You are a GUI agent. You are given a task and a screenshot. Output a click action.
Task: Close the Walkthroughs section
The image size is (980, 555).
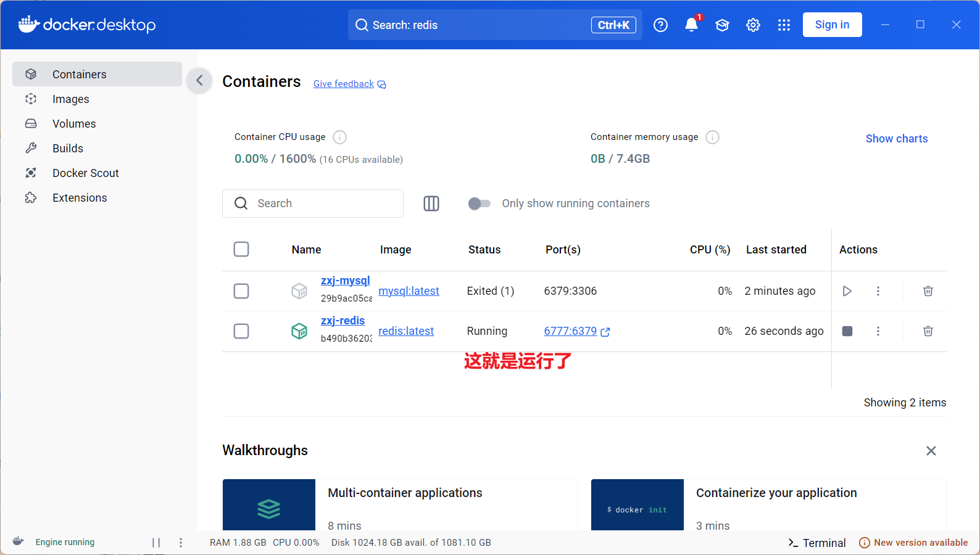(x=931, y=451)
